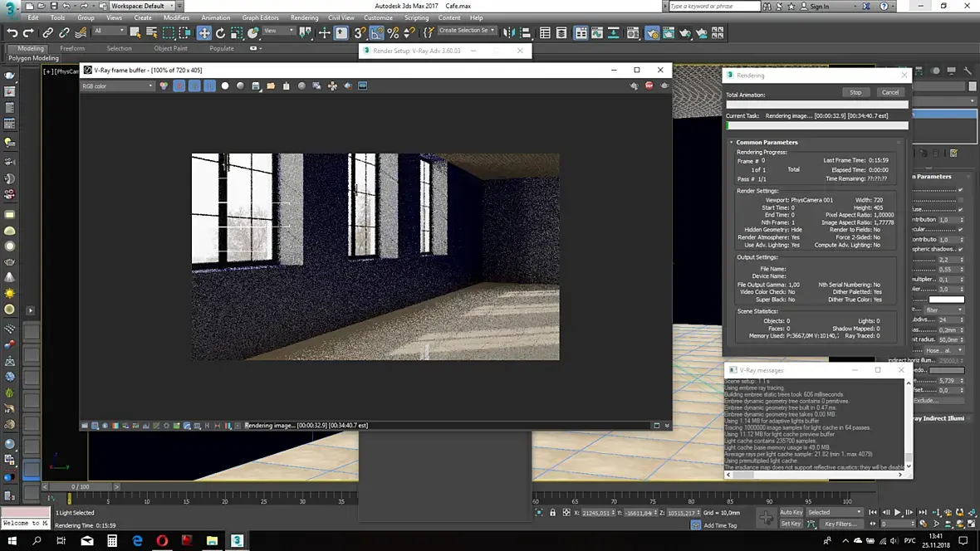Toggle the red channel in V-Ray frame buffer
Image resolution: width=980 pixels, height=551 pixels.
pyautogui.click(x=179, y=86)
